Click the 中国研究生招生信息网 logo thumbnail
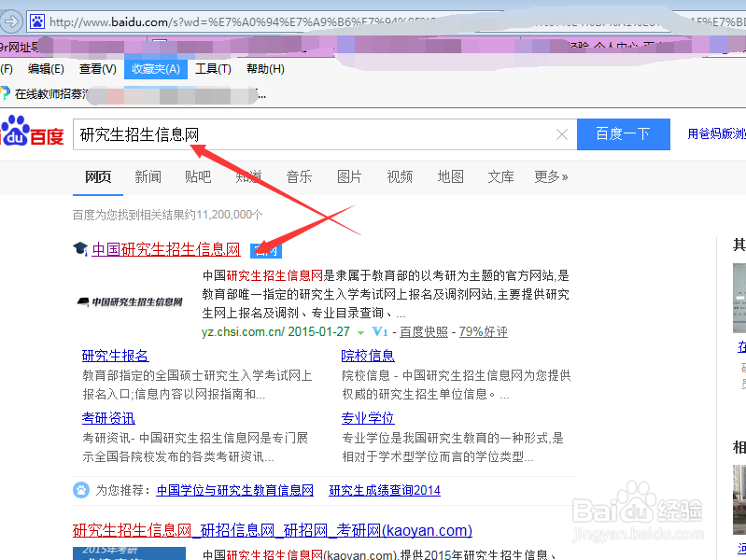The height and width of the screenshot is (560, 746). click(130, 301)
